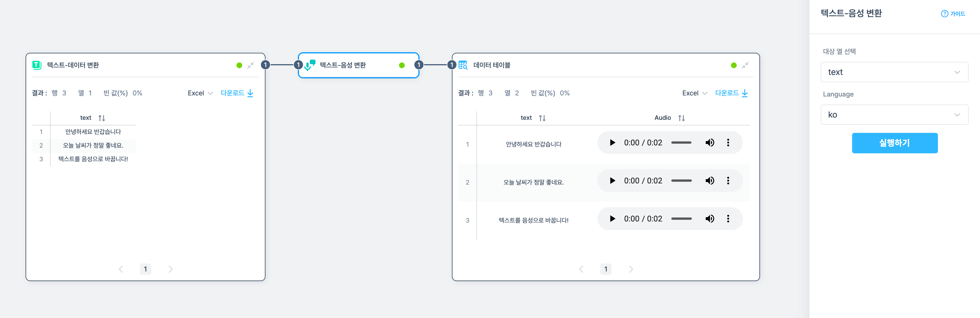Select page 1 in 텍스트-데이터 변환 card

[145, 269]
